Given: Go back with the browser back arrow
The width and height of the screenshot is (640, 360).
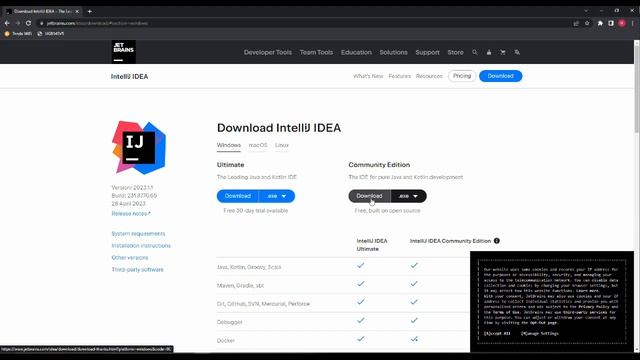Looking at the screenshot, I should click(7, 23).
